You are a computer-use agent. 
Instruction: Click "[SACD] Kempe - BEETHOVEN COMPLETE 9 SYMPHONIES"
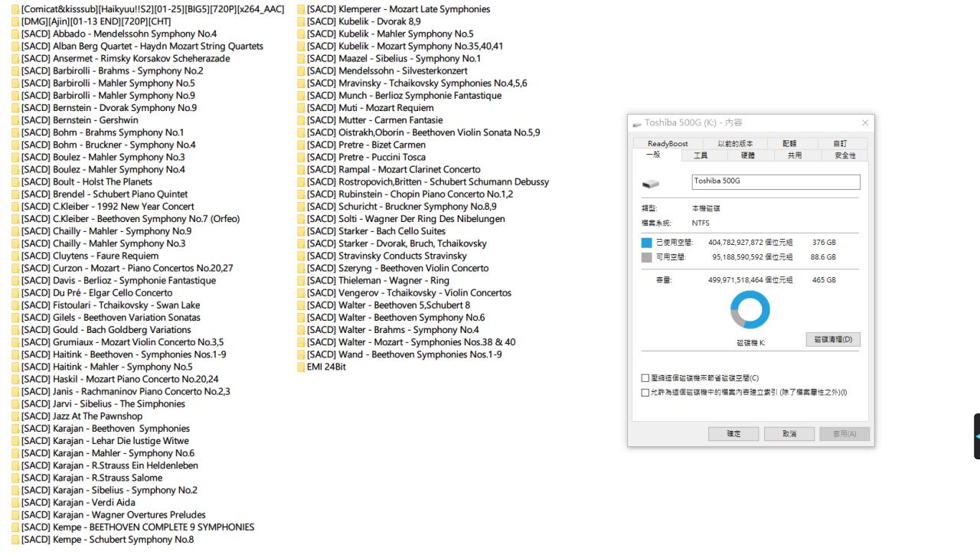tap(138, 527)
